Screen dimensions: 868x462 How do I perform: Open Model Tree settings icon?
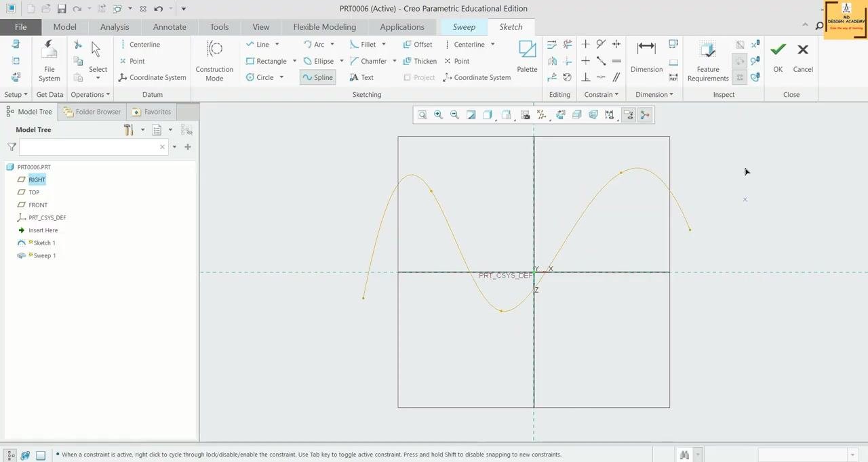coord(129,129)
